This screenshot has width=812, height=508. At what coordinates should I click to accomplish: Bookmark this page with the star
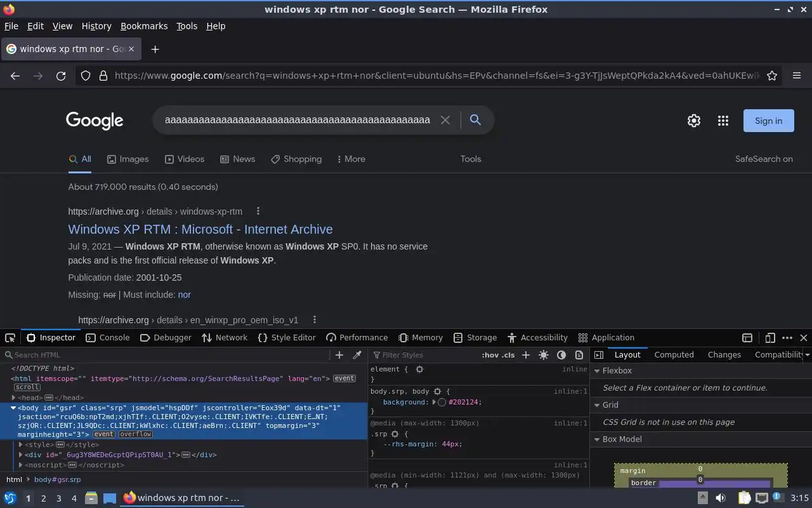[772, 76]
